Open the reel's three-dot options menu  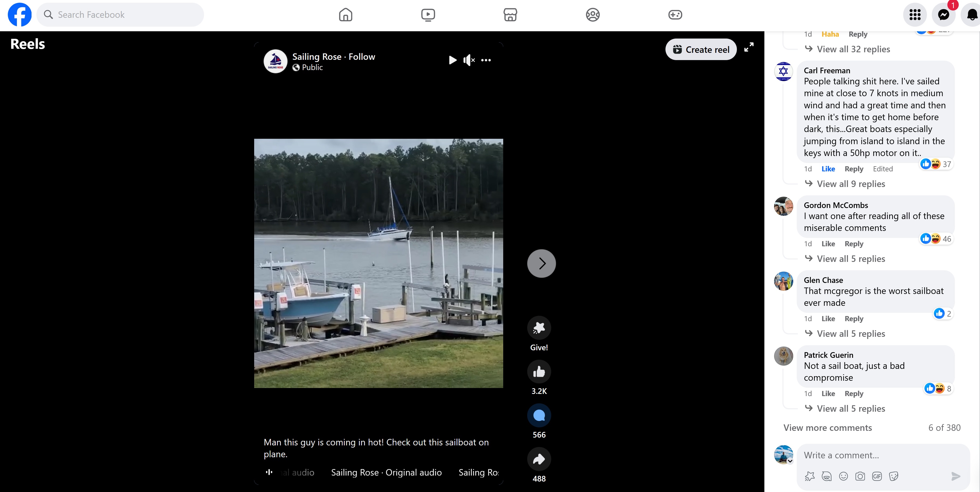coord(486,60)
